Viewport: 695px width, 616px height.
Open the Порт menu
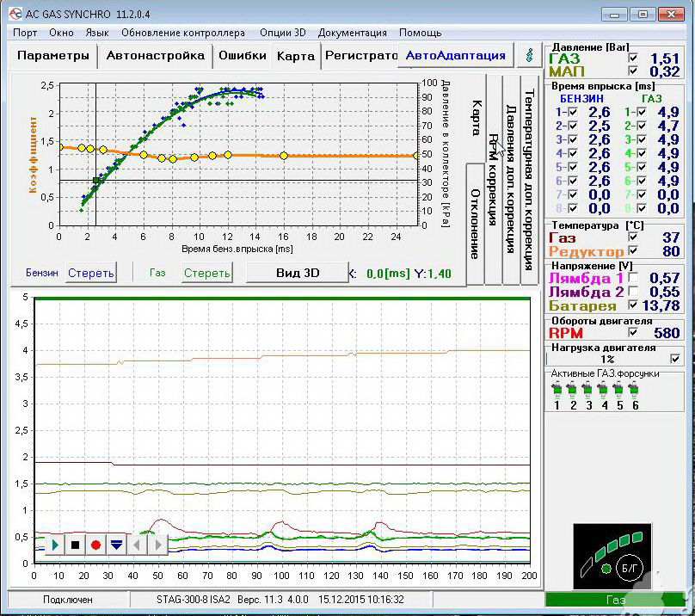pyautogui.click(x=25, y=33)
